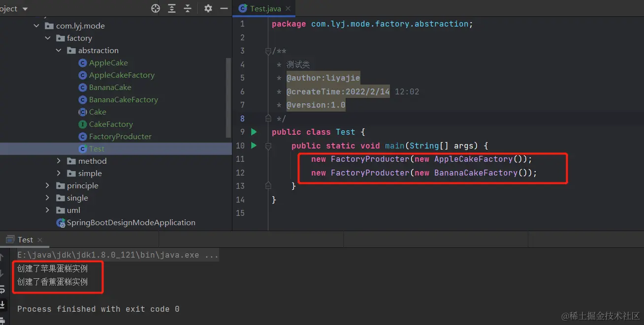This screenshot has width=644, height=325.
Task: Expand the principle package
Action: pyautogui.click(x=47, y=185)
